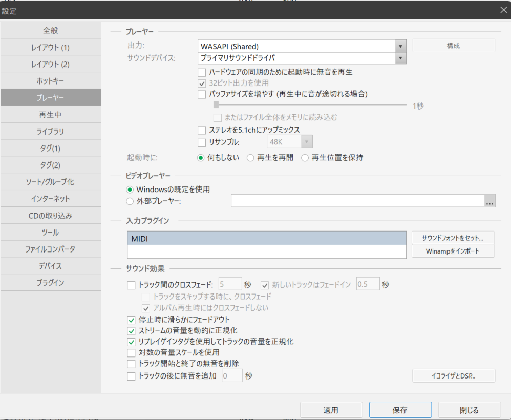
Task: Click the イコライザとDSP.. button
Action: pos(453,376)
